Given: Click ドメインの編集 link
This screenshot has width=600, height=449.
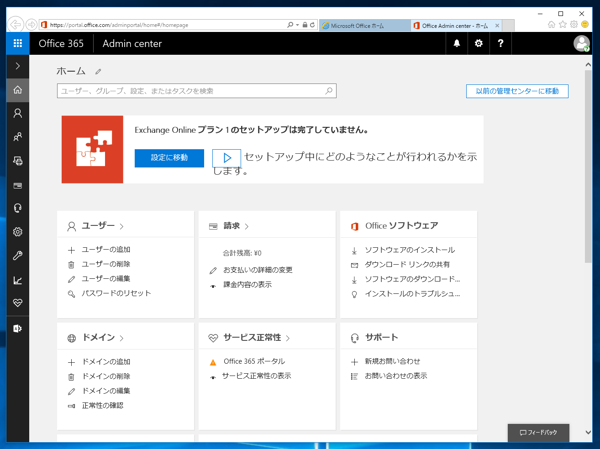Looking at the screenshot, I should coord(106,391).
